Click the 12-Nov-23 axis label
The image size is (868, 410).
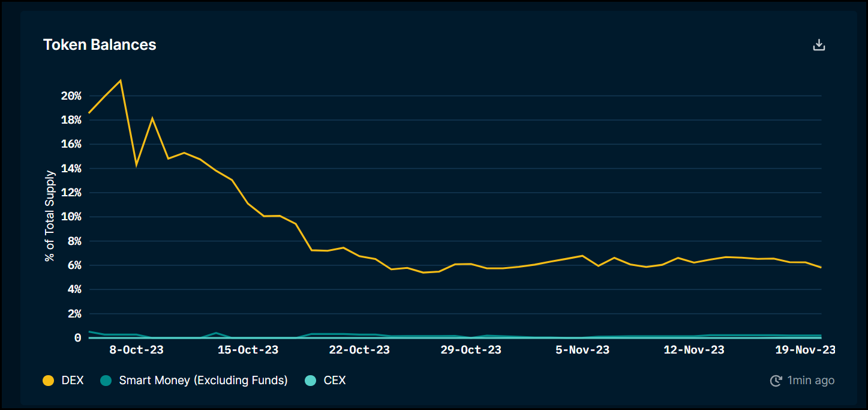point(694,350)
